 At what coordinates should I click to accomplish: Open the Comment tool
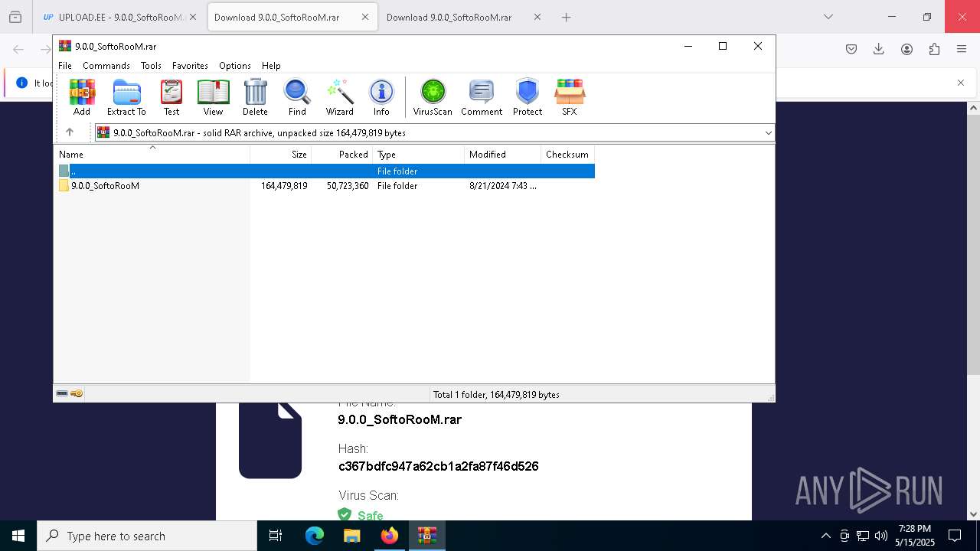pos(482,97)
